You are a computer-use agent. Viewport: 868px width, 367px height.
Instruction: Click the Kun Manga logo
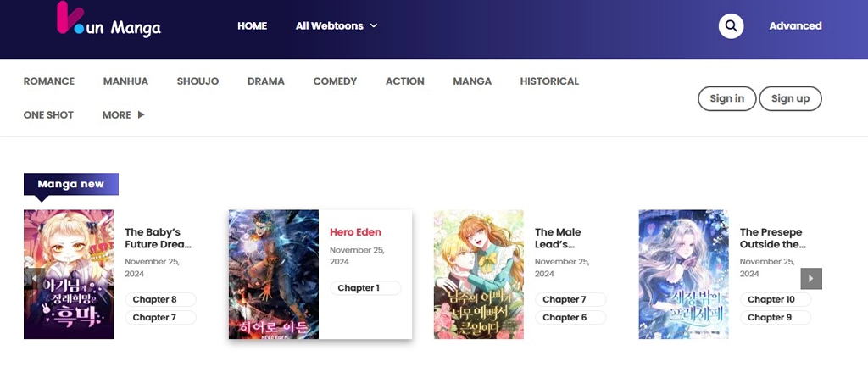click(108, 23)
